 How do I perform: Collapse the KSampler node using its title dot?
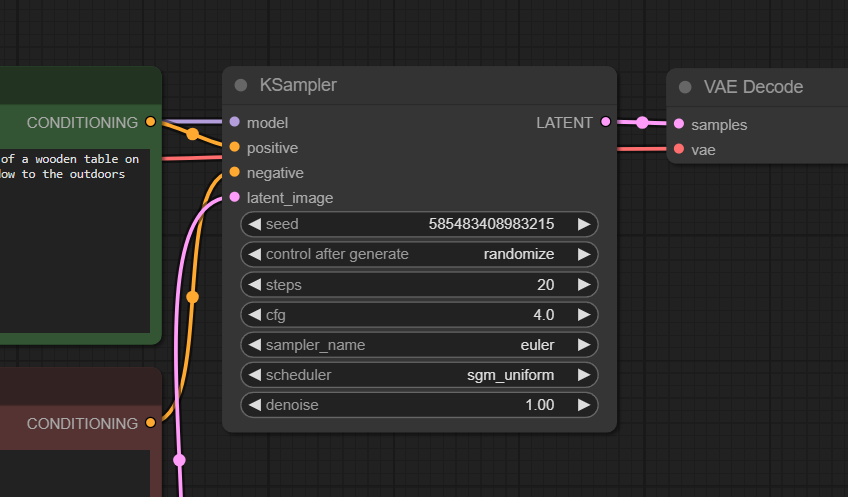click(241, 85)
